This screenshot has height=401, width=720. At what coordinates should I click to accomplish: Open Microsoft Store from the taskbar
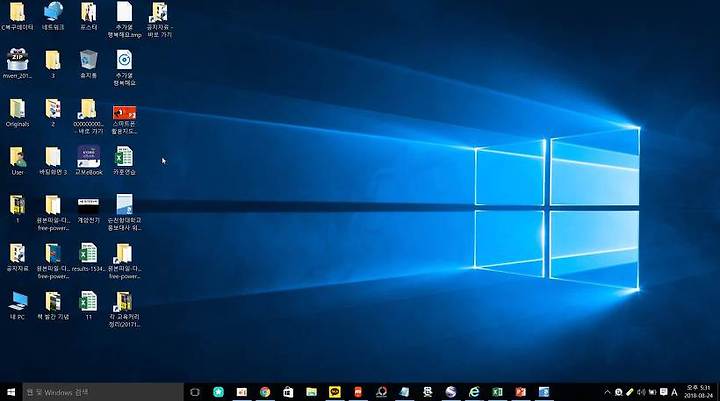coord(288,392)
